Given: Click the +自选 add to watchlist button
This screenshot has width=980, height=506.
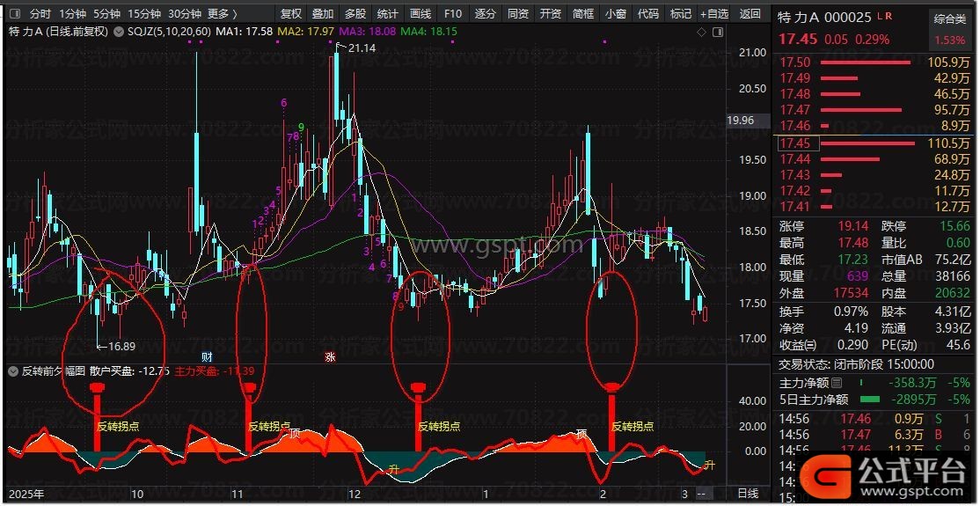Looking at the screenshot, I should [714, 14].
